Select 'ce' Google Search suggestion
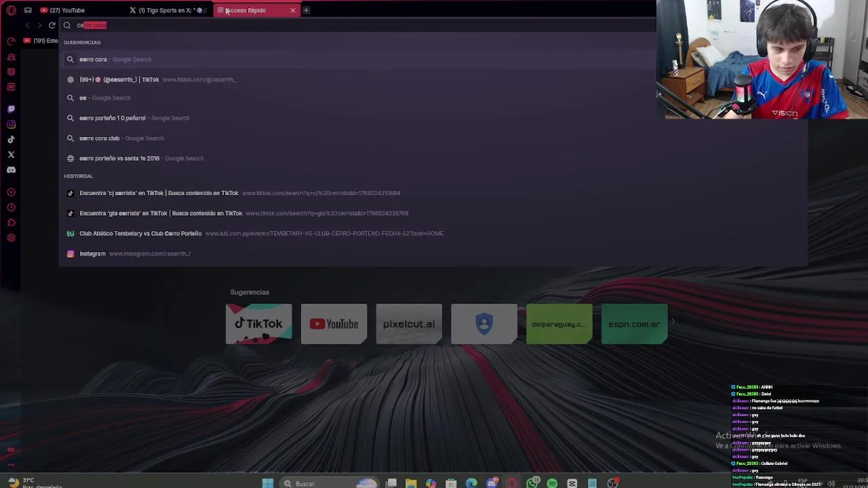The width and height of the screenshot is (868, 488). (x=434, y=98)
